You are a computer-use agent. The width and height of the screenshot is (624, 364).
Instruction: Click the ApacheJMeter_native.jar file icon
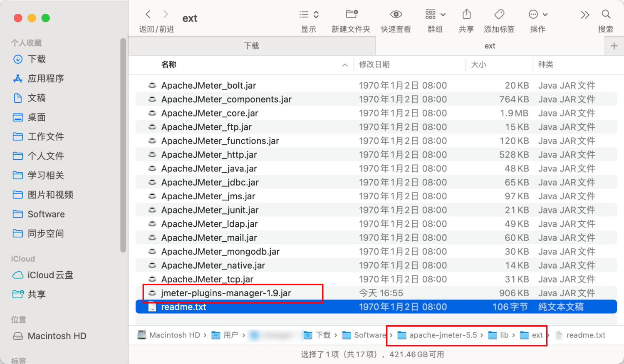click(153, 265)
